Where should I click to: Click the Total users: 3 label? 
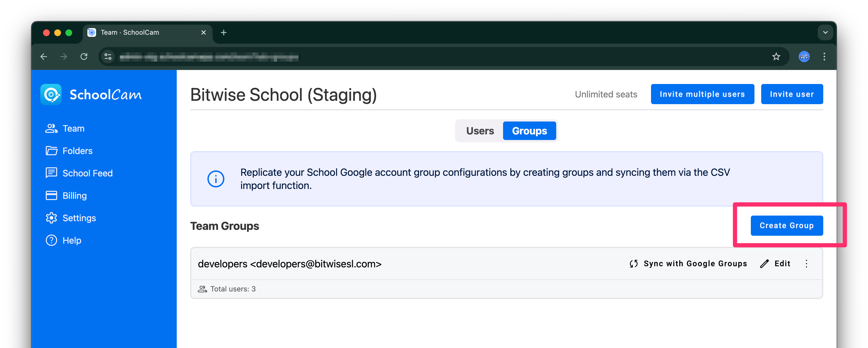coord(233,289)
